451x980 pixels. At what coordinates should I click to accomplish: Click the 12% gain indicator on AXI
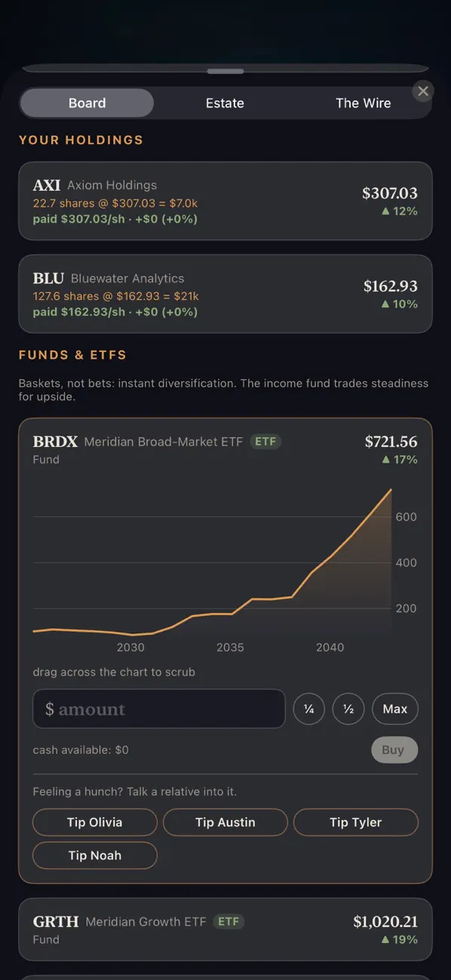coord(400,211)
